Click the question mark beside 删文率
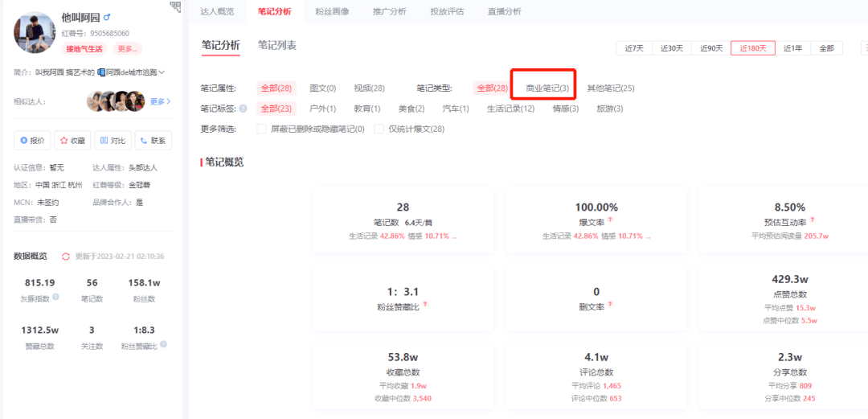Image resolution: width=868 pixels, height=419 pixels. point(610,305)
